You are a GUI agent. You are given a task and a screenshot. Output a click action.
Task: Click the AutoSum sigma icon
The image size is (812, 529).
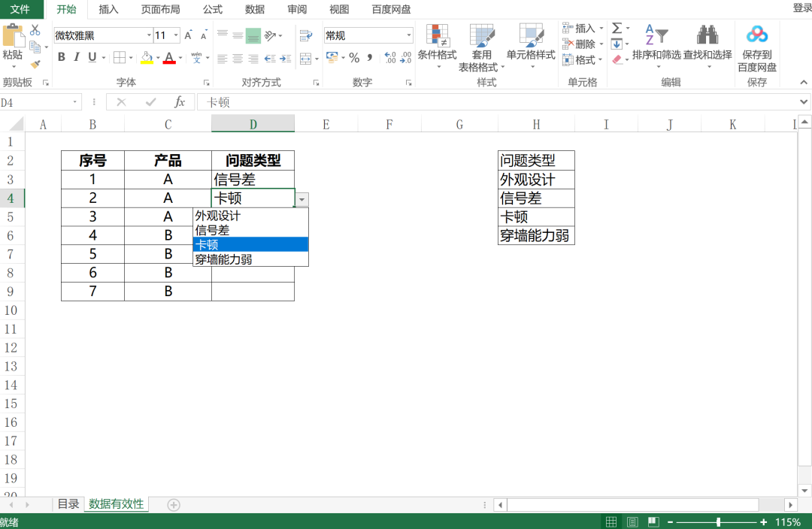[x=617, y=28]
